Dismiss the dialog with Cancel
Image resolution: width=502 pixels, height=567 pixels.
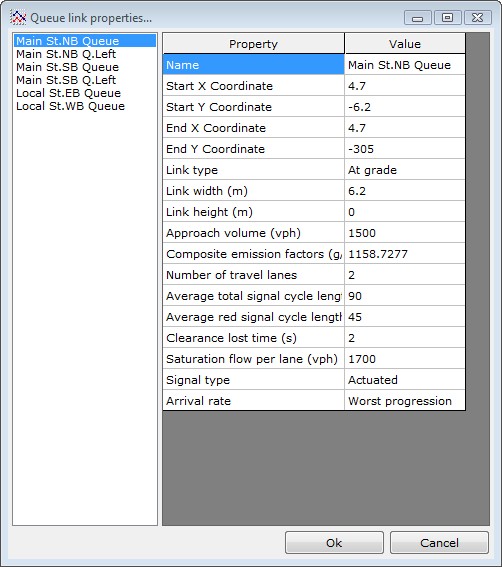pos(439,542)
